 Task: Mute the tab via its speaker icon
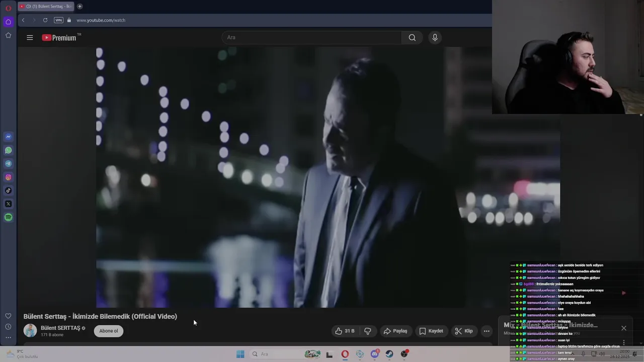pos(28,7)
